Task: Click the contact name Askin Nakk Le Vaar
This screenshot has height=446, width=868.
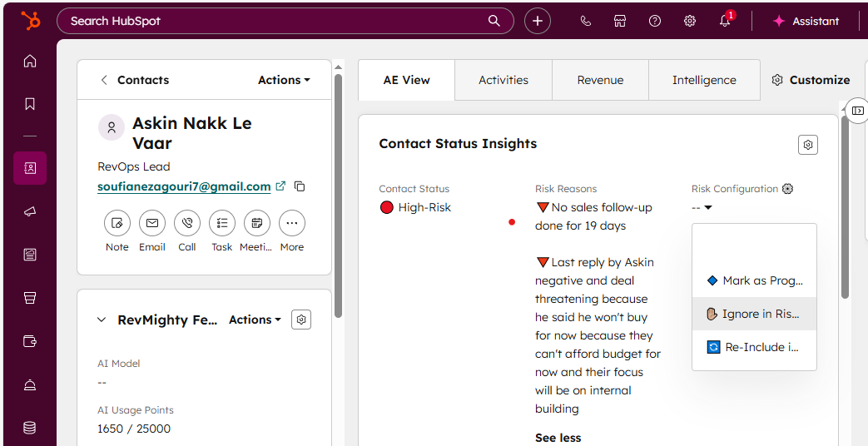Action: tap(191, 133)
